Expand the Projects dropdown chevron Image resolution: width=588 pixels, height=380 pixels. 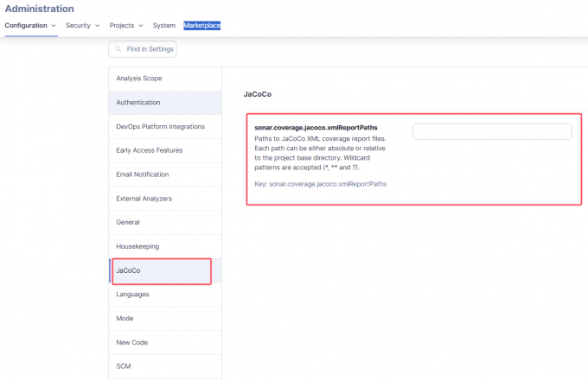tap(141, 25)
